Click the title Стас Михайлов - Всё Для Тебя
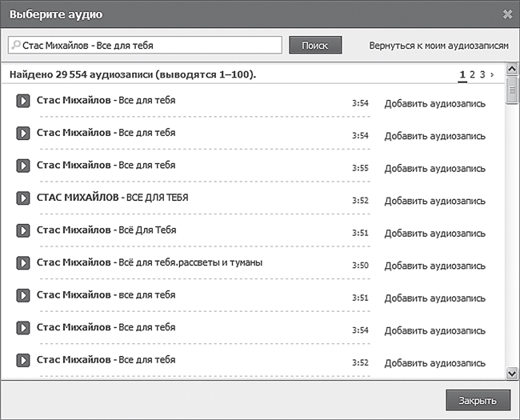This screenshot has width=520, height=420. (x=106, y=230)
